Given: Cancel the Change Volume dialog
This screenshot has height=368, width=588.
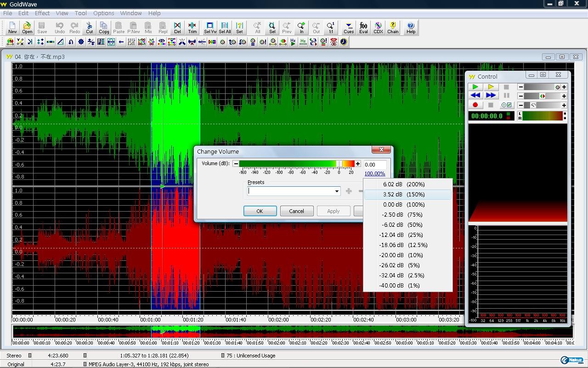Looking at the screenshot, I should point(296,211).
